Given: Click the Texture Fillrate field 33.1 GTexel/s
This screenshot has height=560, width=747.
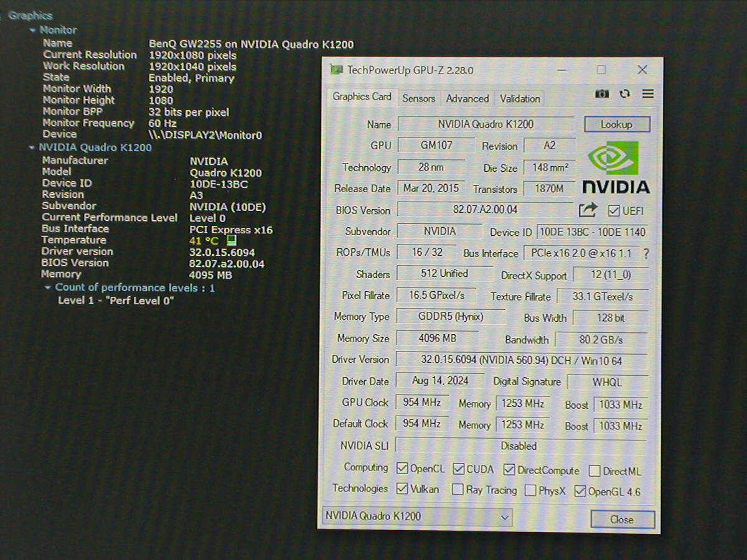Looking at the screenshot, I should tap(603, 297).
